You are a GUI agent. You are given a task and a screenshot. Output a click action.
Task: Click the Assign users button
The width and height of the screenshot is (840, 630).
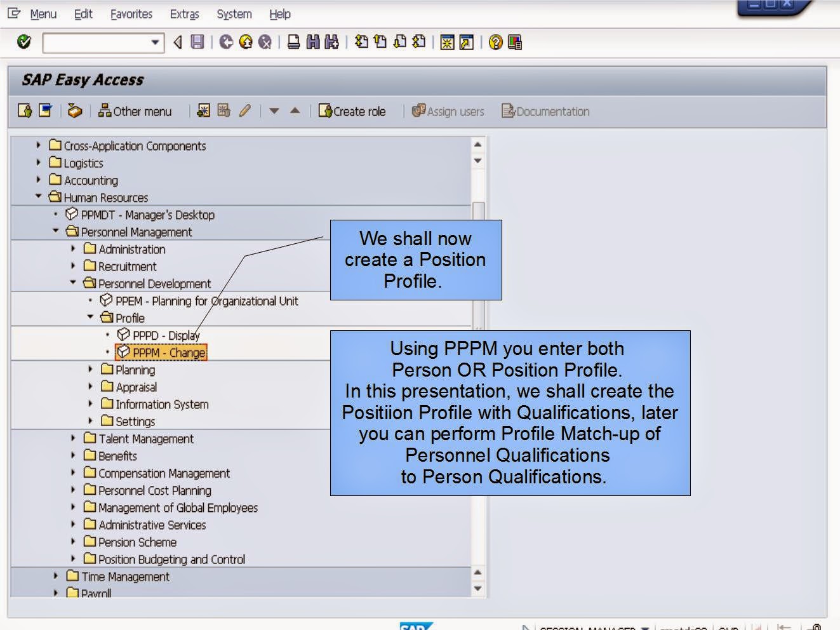coord(448,111)
